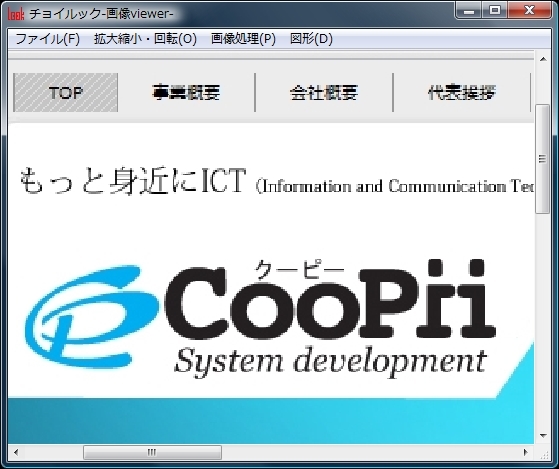559x469 pixels.
Task: Open the 拡大縮小・回転(O) menu
Action: (x=145, y=38)
